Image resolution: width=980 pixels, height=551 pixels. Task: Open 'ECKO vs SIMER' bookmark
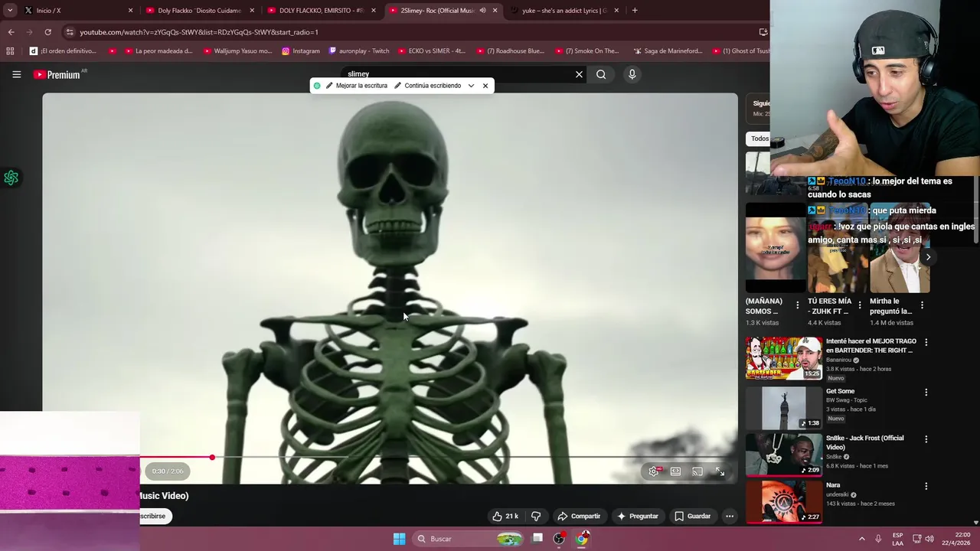click(x=430, y=51)
